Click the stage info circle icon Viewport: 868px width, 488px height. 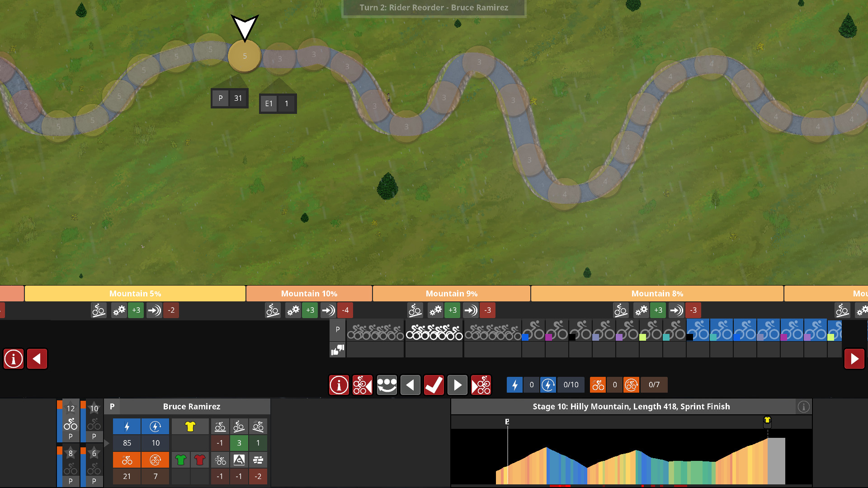[803, 407]
